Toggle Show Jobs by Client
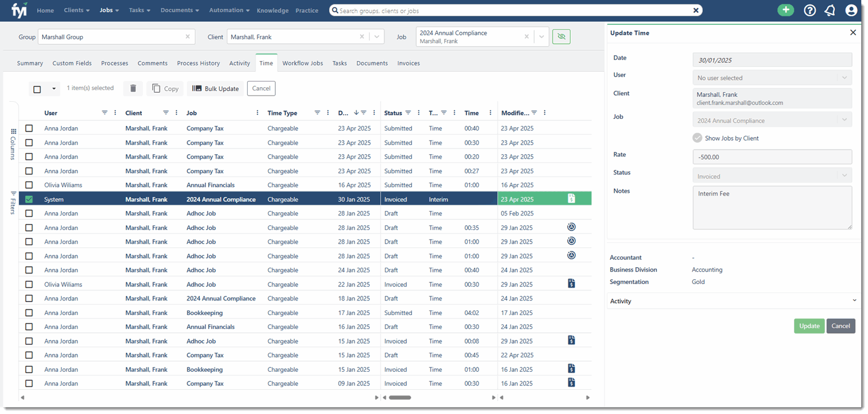The width and height of the screenshot is (868, 414). pos(697,138)
